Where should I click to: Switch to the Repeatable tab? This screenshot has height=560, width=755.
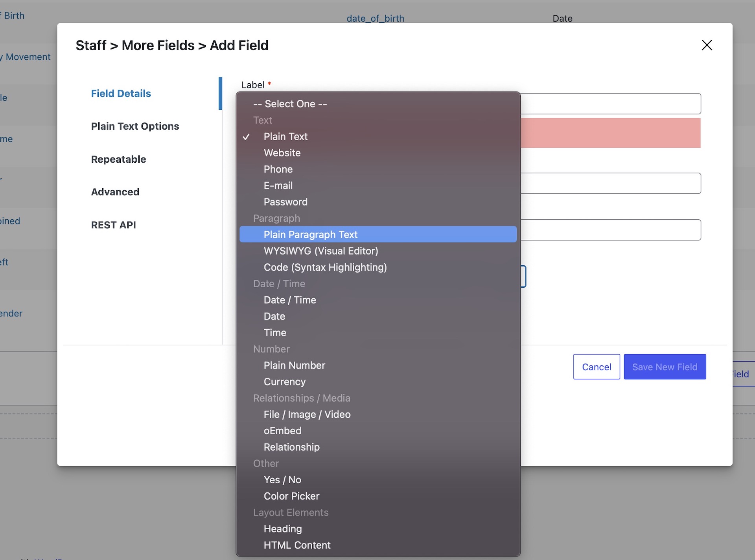click(x=118, y=159)
